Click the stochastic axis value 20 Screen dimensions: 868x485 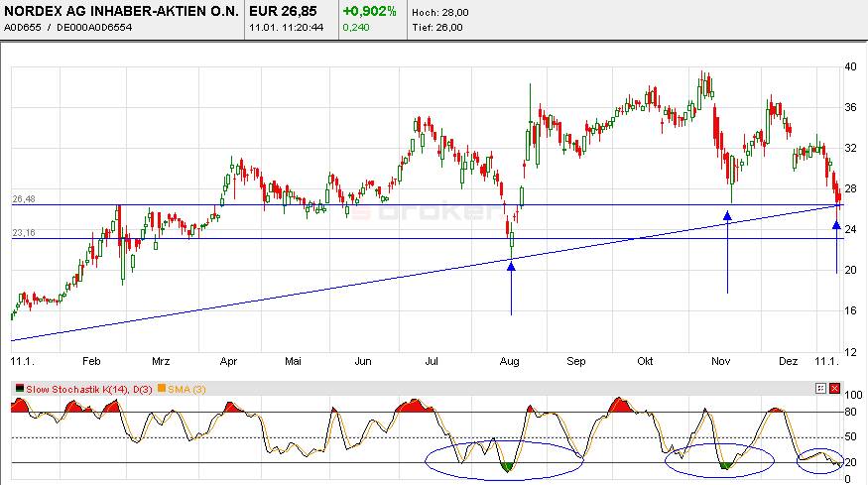tap(850, 462)
